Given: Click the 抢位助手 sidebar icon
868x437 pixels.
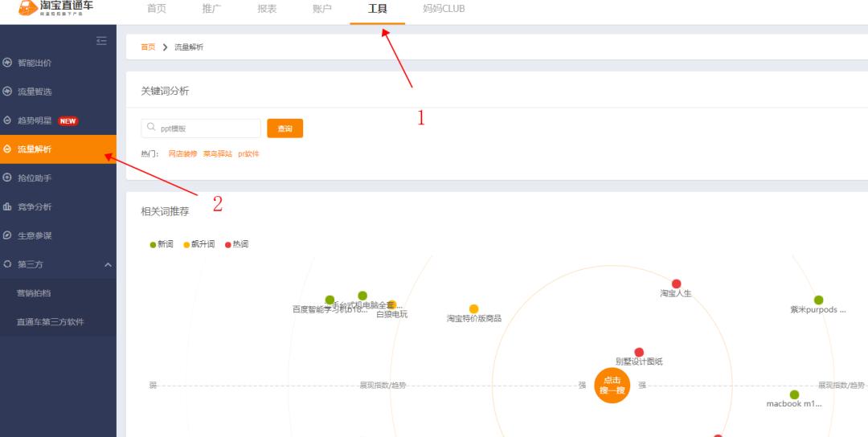Looking at the screenshot, I should click(7, 178).
